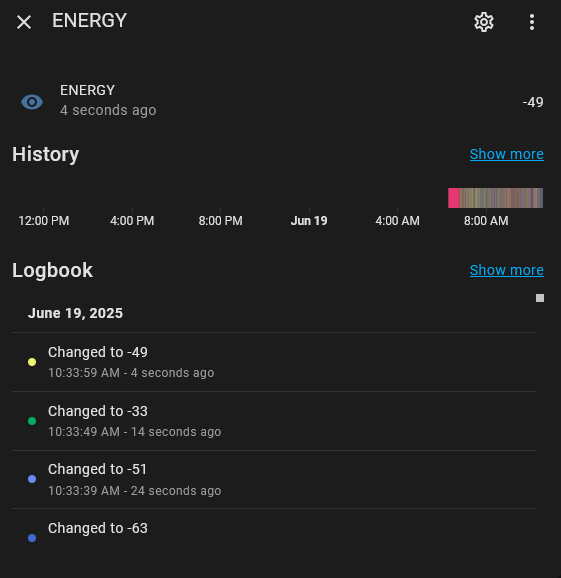Click the dark blue dot next to -63
561x578 pixels.
32,538
